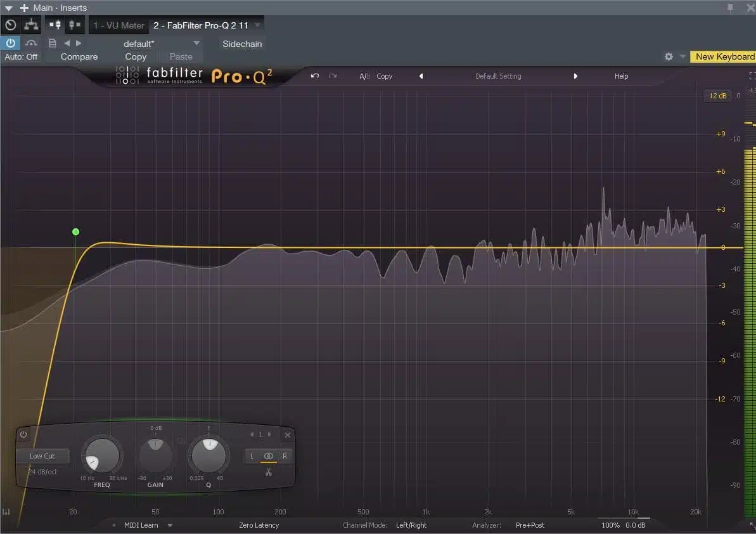Open the Pro-Q Help menu
The height and width of the screenshot is (534, 756).
(621, 76)
